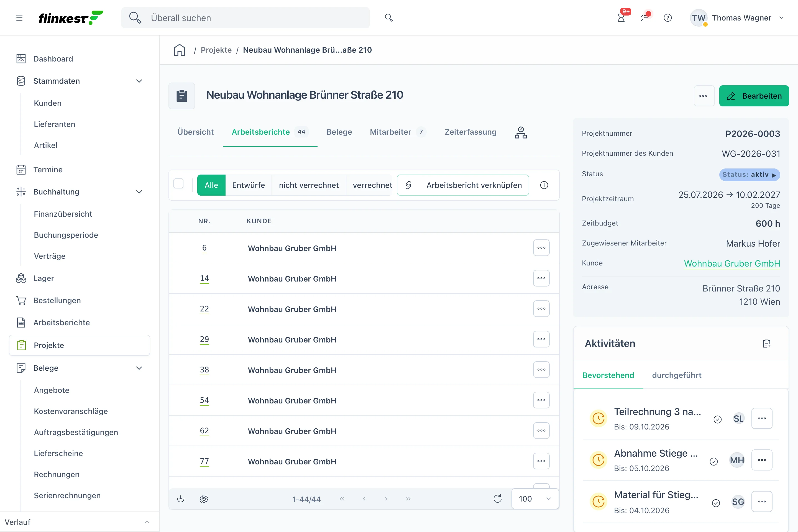Open the durchgeführt activities tab
The height and width of the screenshot is (532, 798).
coord(677,375)
